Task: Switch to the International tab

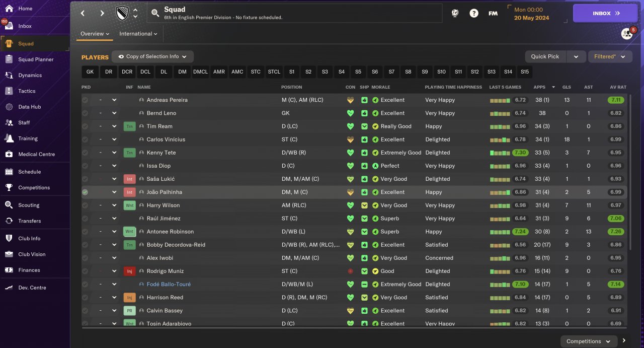Action: click(138, 34)
